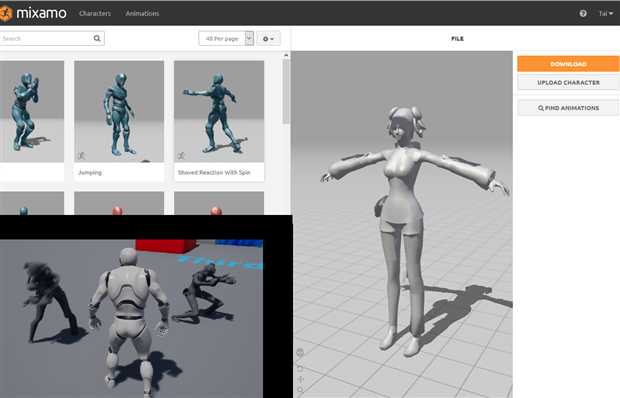Select the Shoved Reaction With Spin thumbnail
620x398 pixels.
[219, 111]
